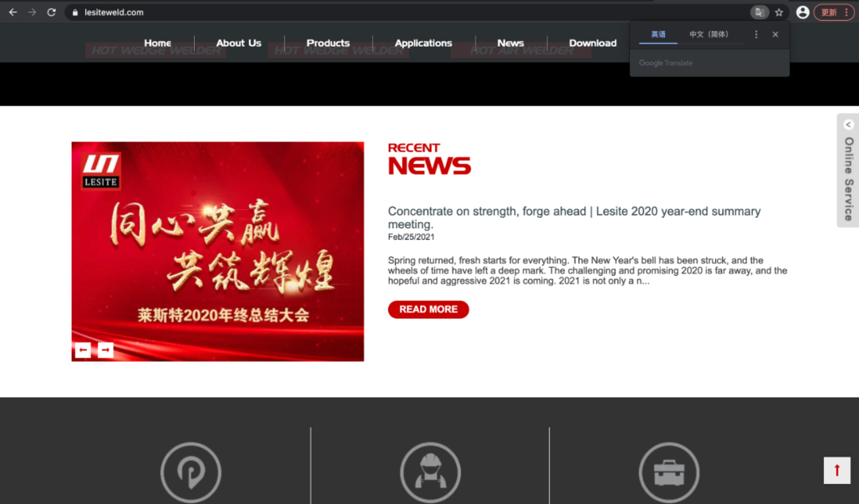Click the location pin circle icon

coord(191,472)
